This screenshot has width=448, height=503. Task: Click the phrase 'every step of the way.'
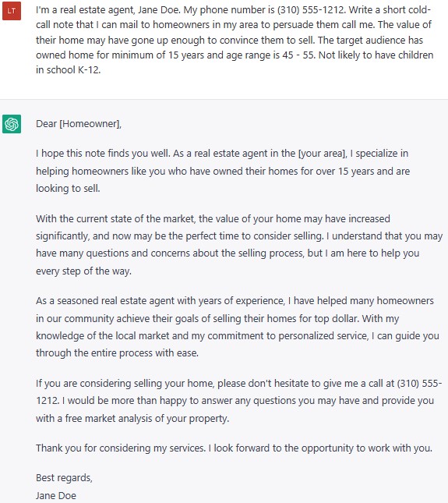coord(83,271)
